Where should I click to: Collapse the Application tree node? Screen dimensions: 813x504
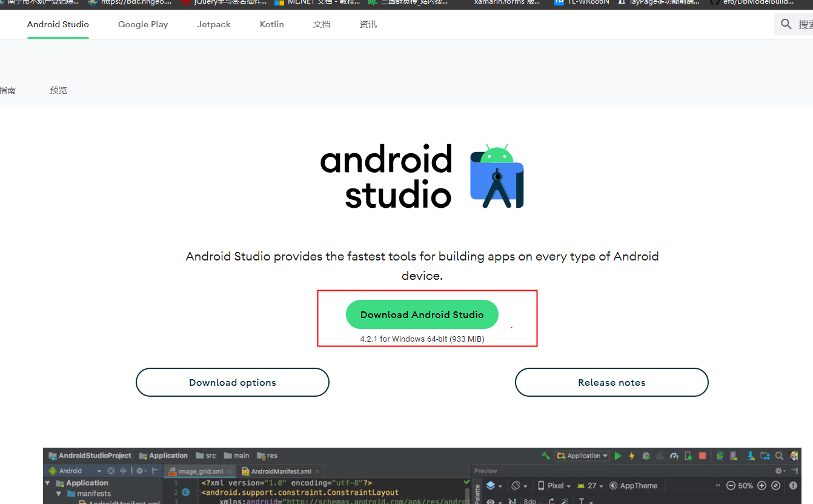48,483
